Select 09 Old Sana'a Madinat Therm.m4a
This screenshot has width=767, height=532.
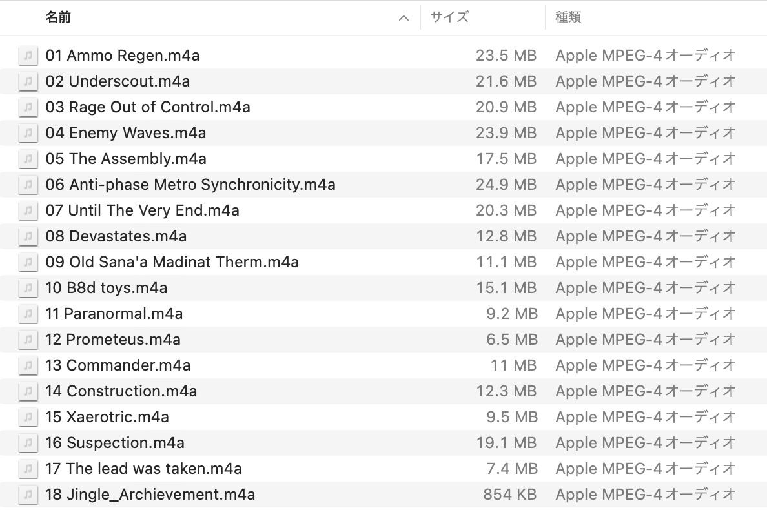click(172, 262)
